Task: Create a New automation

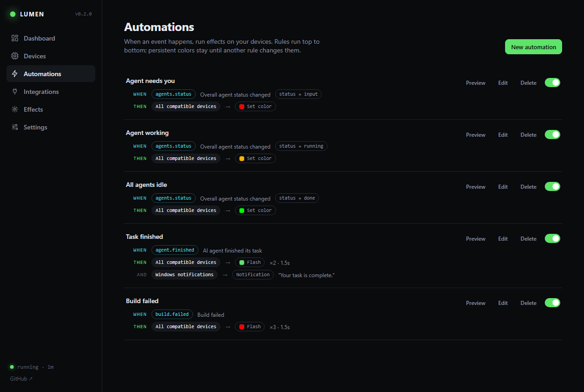Action: pyautogui.click(x=533, y=47)
